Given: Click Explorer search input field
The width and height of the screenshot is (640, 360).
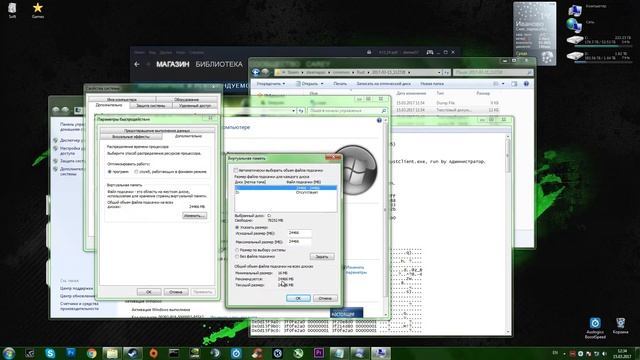Looking at the screenshot, I should point(493,72).
